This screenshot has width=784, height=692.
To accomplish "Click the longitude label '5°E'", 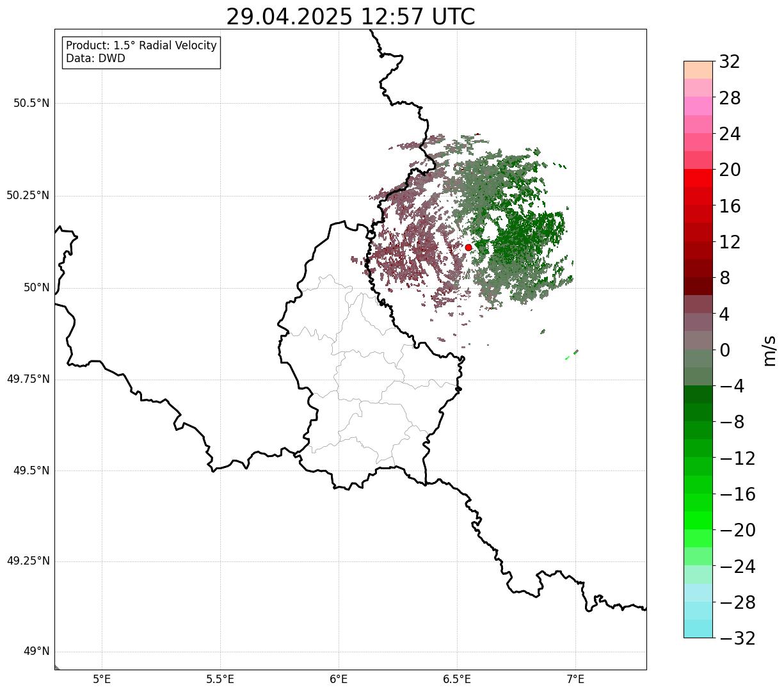I will pos(102,679).
